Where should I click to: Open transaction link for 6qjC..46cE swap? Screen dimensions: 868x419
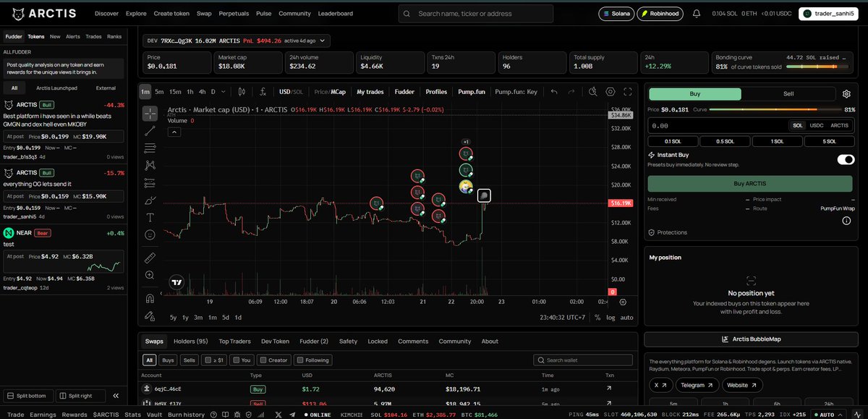tap(609, 389)
